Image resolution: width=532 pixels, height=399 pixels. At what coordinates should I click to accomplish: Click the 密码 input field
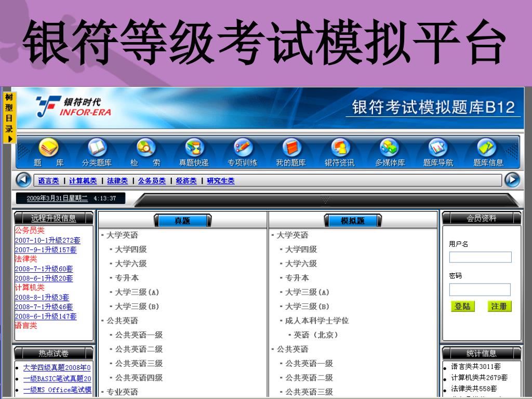click(480, 289)
